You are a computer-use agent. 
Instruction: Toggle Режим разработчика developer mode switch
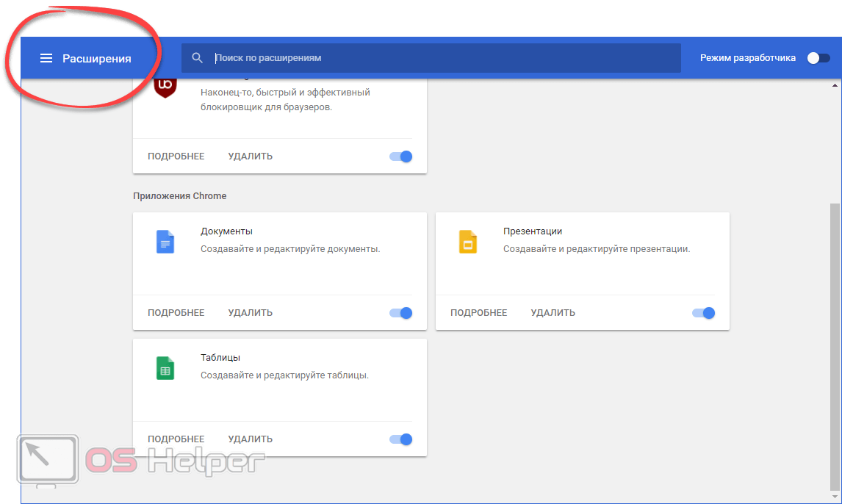(x=818, y=58)
